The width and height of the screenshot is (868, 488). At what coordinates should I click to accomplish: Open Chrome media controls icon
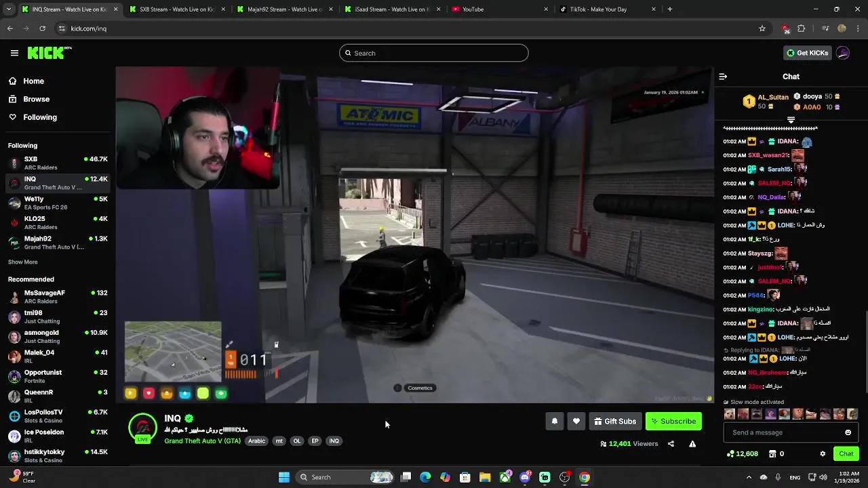(x=825, y=28)
